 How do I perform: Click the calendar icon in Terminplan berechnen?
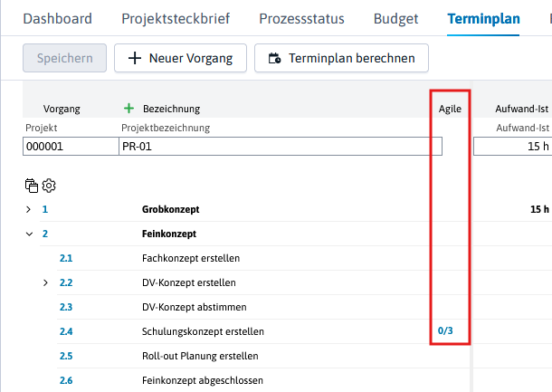(274, 58)
